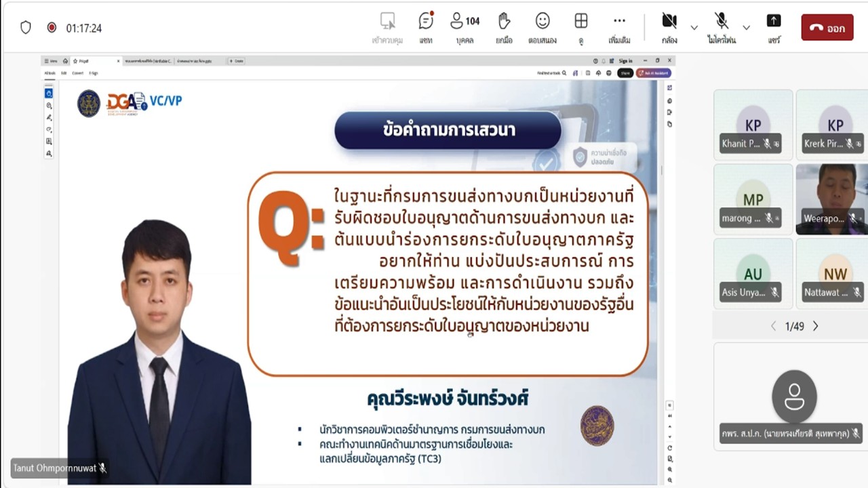Click the Acrobat zoom in magnifier icon
Viewport: 868px width, 488px height.
670,470
